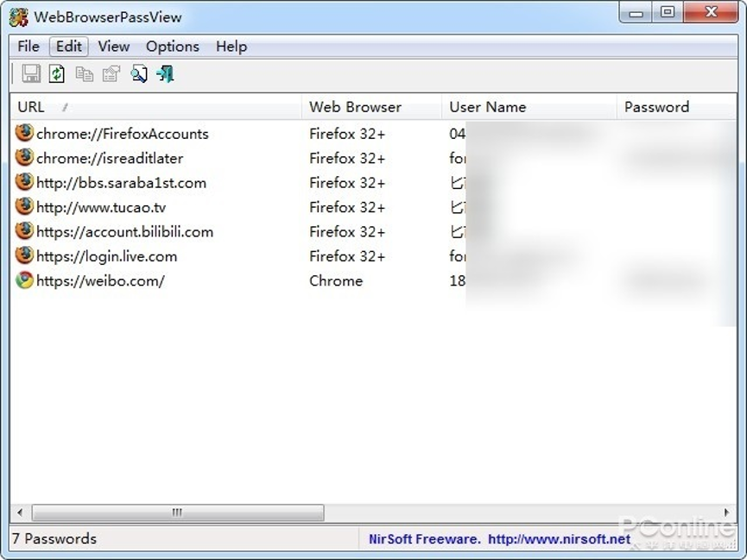Click the horizontal scrollbar thumb

pos(178,513)
